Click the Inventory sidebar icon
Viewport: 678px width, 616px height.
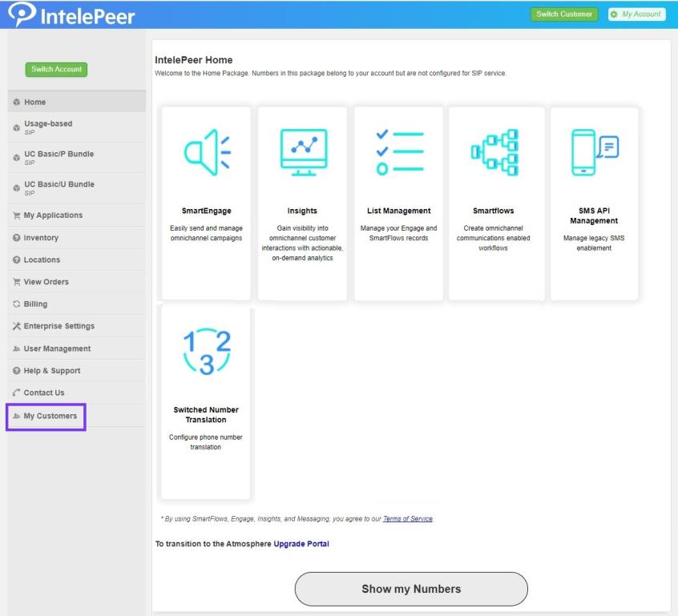(17, 238)
